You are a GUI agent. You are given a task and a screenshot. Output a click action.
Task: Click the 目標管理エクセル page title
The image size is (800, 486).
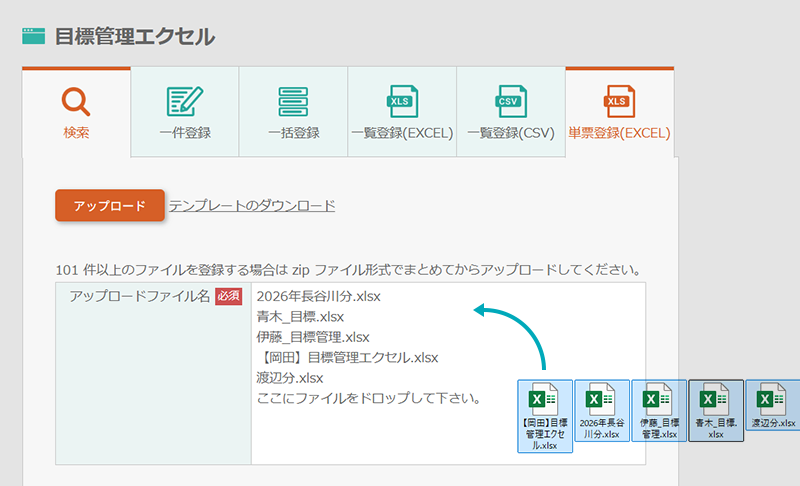[x=135, y=37]
